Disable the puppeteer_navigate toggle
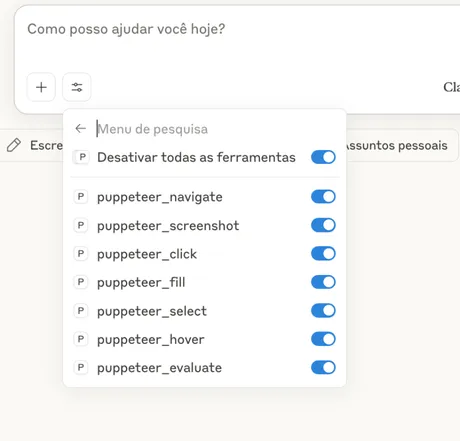Screen dimensions: 460x441 tap(323, 197)
